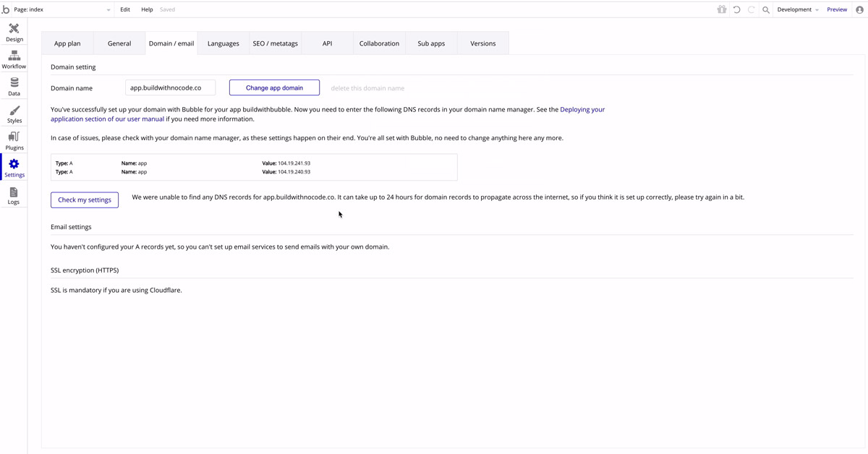Click delete this domain name link
The width and height of the screenshot is (868, 454).
pos(367,88)
